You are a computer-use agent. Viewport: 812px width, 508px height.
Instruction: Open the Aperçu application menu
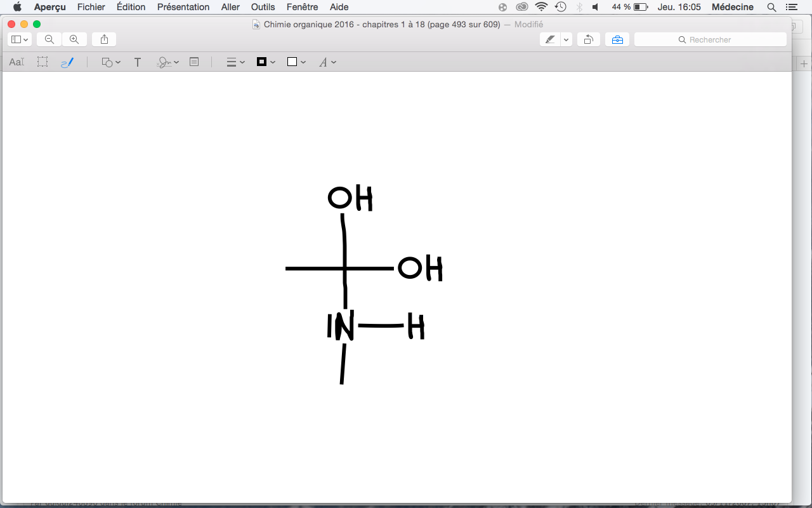(50, 7)
